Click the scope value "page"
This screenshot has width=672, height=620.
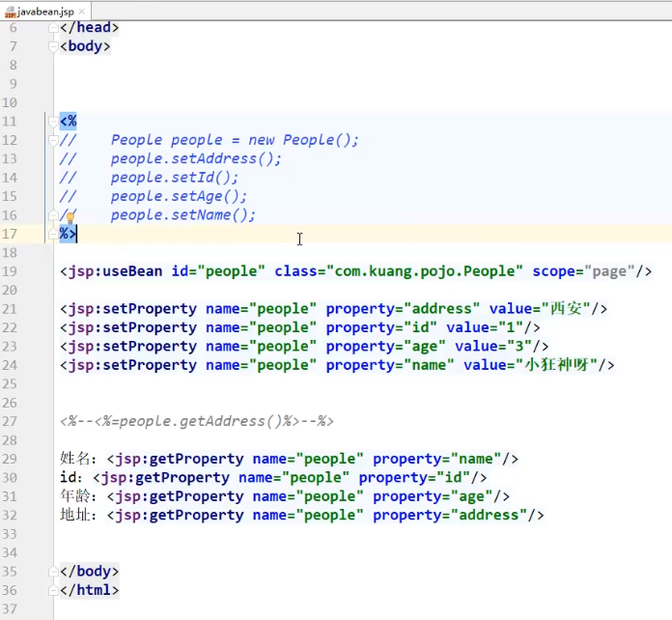click(x=609, y=271)
